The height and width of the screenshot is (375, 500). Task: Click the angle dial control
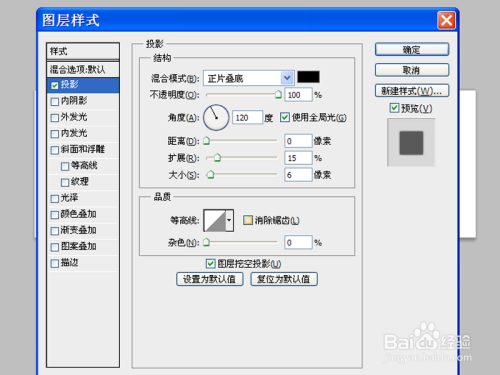tap(216, 117)
